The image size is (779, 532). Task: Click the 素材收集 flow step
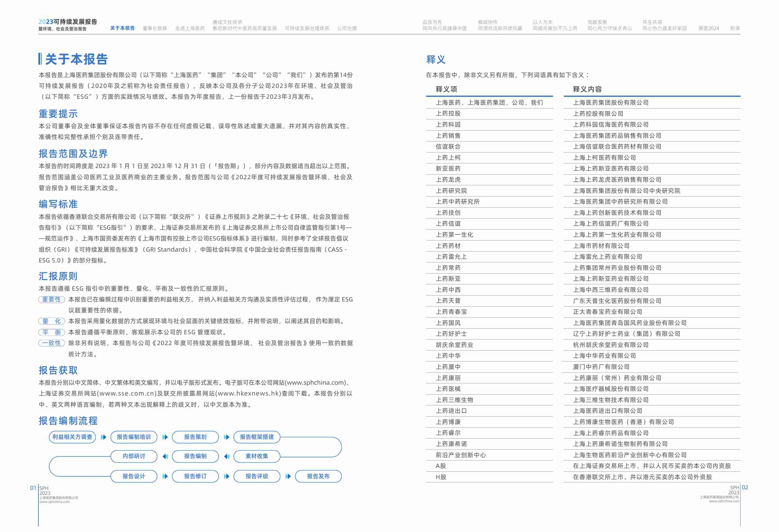pos(257,456)
